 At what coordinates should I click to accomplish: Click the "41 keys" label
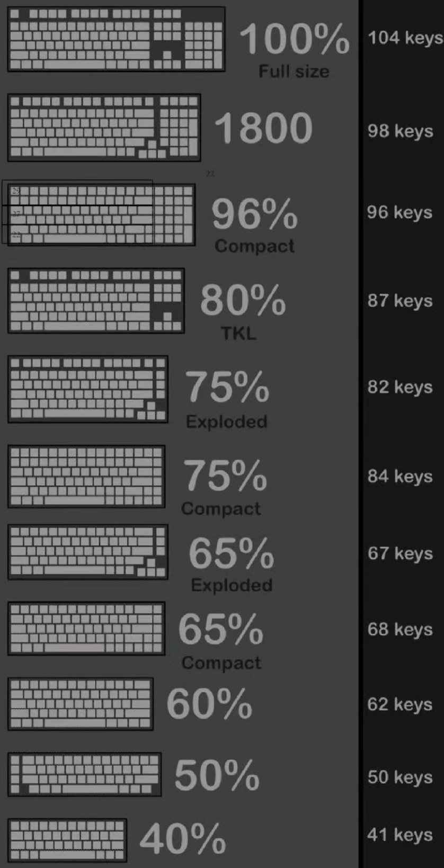pyautogui.click(x=401, y=835)
